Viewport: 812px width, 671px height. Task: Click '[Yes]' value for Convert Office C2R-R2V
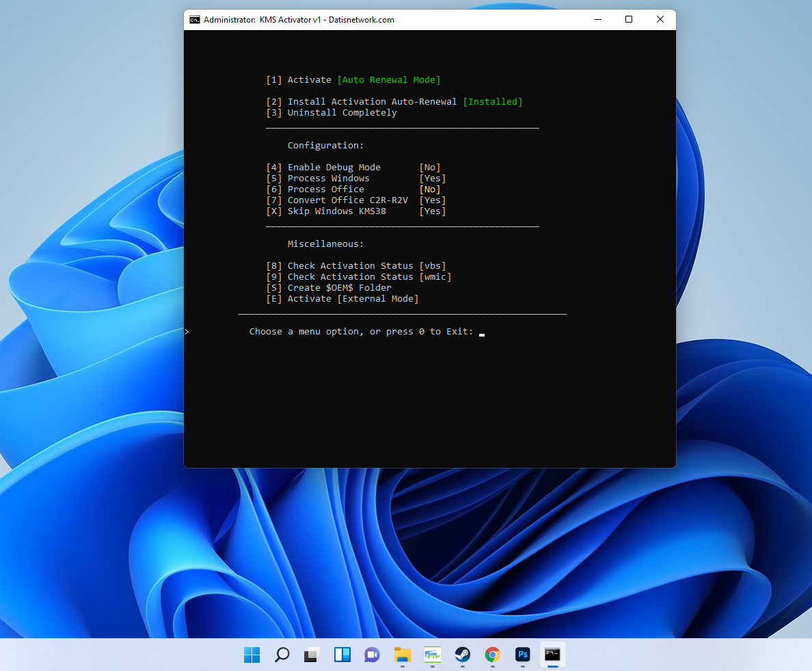click(433, 200)
